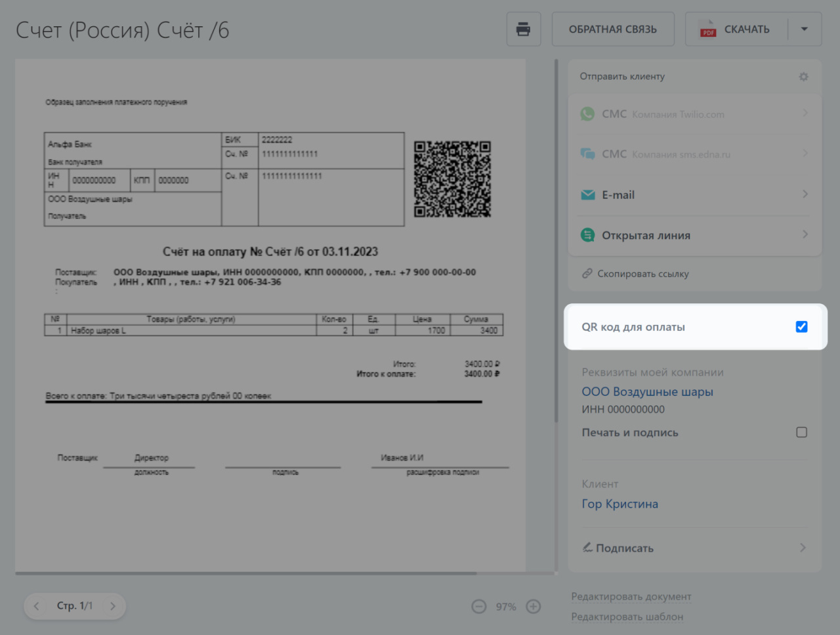840x635 pixels.
Task: Expand the Twilio.com СМС chevron
Action: 805,114
